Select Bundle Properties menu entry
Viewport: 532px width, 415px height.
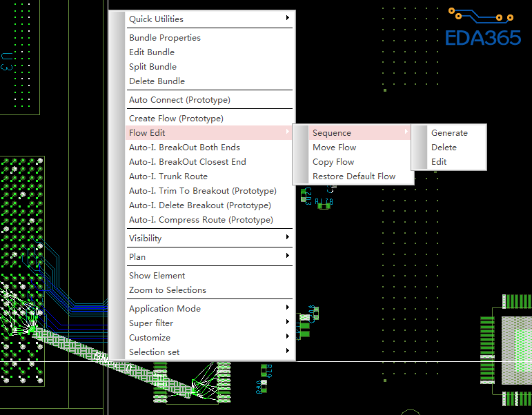tap(165, 38)
